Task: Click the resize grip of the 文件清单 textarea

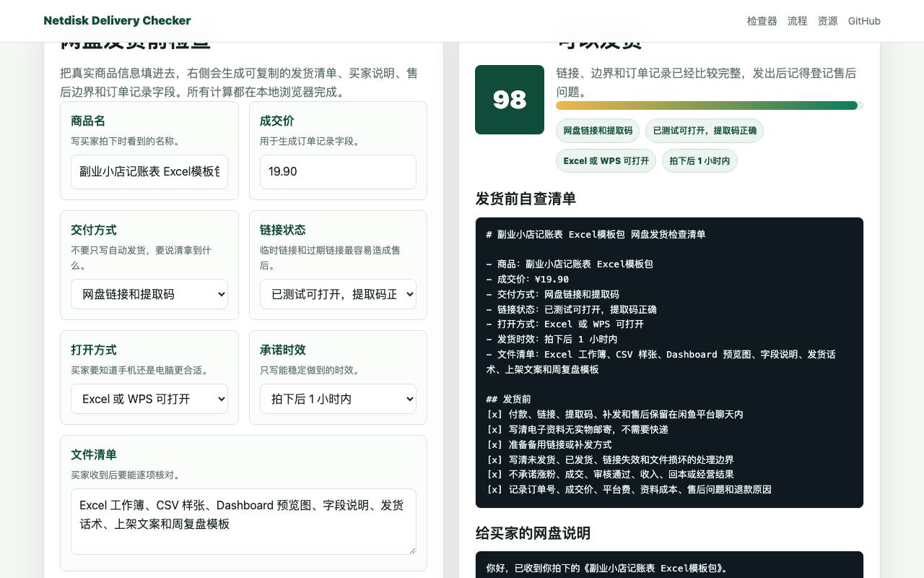Action: click(x=411, y=550)
